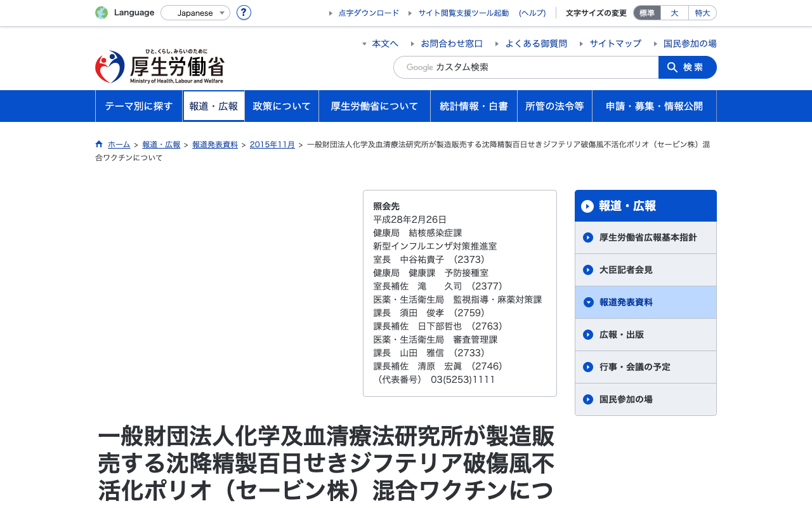Click magnifier icon in search button
812x508 pixels.
(x=672, y=67)
